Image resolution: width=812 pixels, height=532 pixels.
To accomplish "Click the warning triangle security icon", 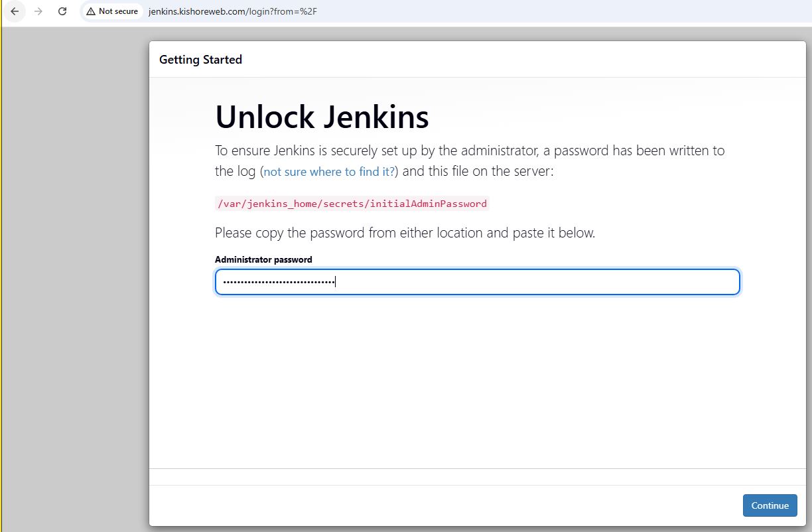I will point(91,11).
